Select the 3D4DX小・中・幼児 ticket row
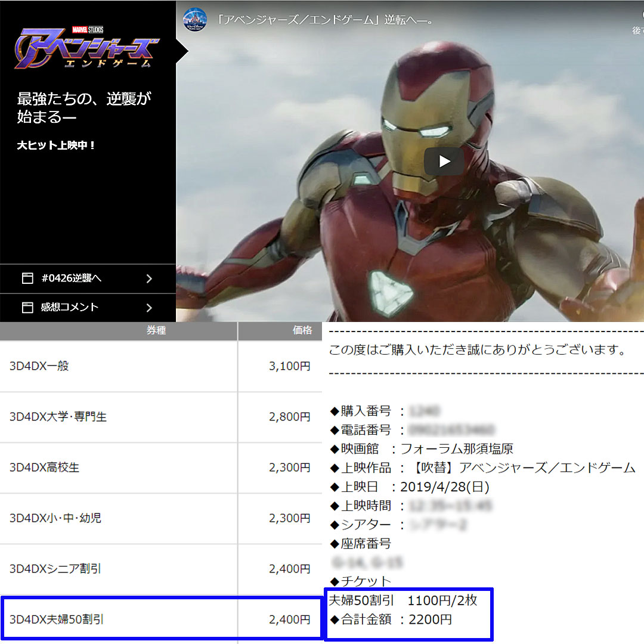The height and width of the screenshot is (644, 644). tap(160, 518)
